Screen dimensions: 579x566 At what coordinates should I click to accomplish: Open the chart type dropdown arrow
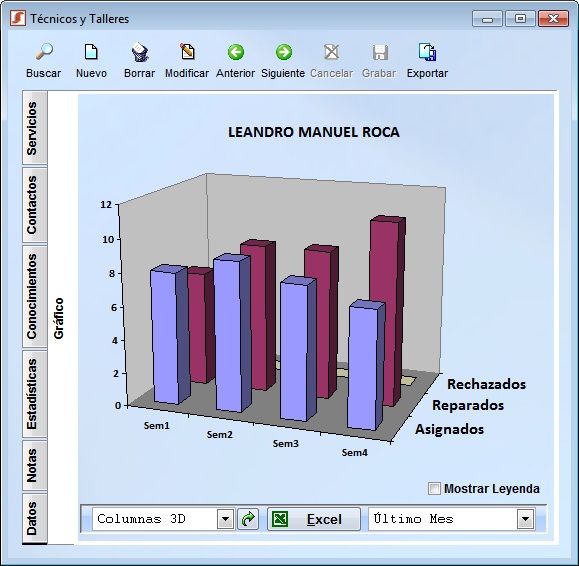(x=225, y=519)
